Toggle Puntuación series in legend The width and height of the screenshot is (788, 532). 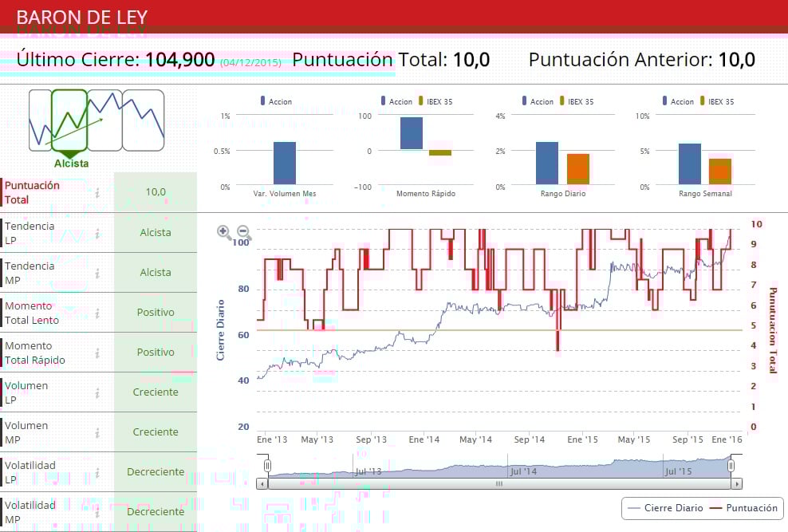(x=743, y=508)
